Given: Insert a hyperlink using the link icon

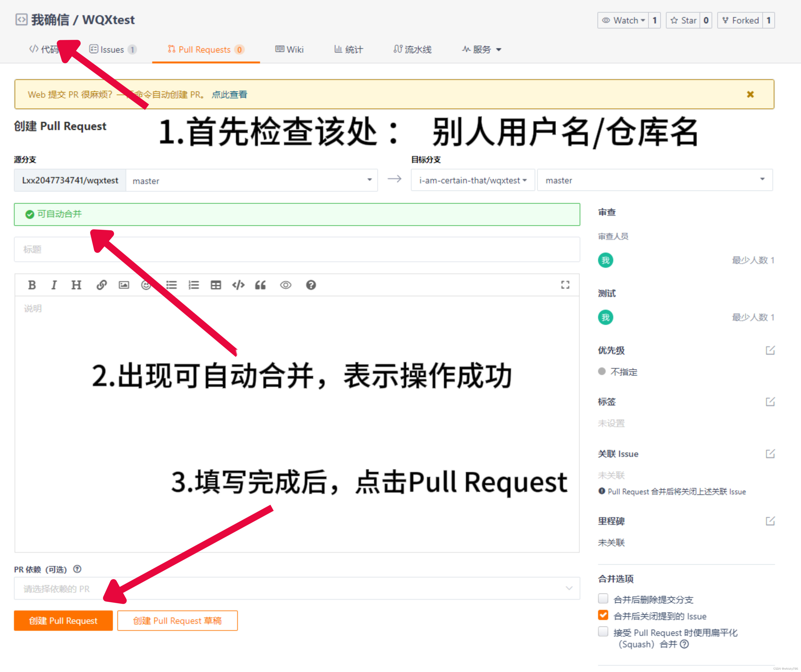Looking at the screenshot, I should pos(101,285).
